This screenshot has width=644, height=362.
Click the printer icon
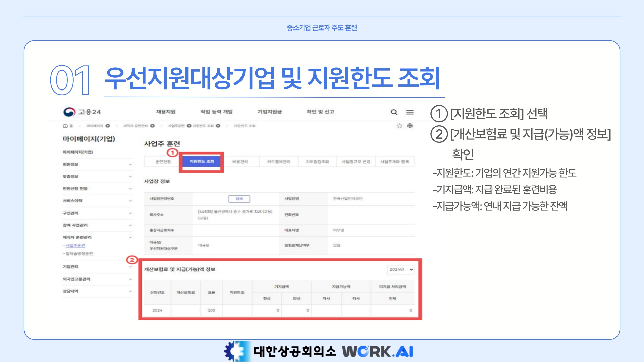tap(410, 126)
